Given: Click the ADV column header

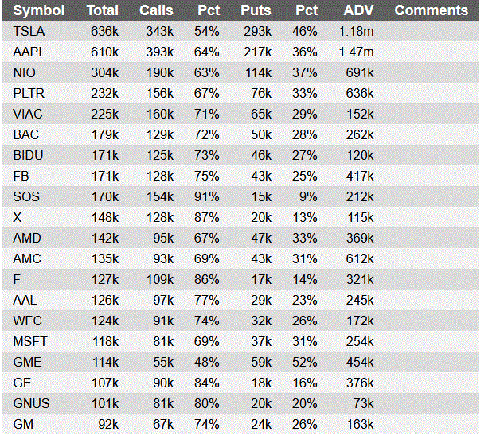Looking at the screenshot, I should 359,10.
